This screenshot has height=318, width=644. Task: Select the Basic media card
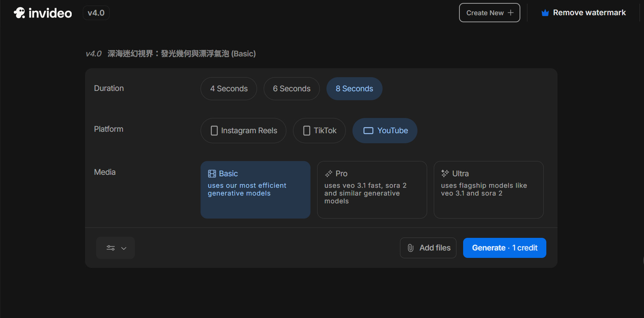[x=256, y=190]
